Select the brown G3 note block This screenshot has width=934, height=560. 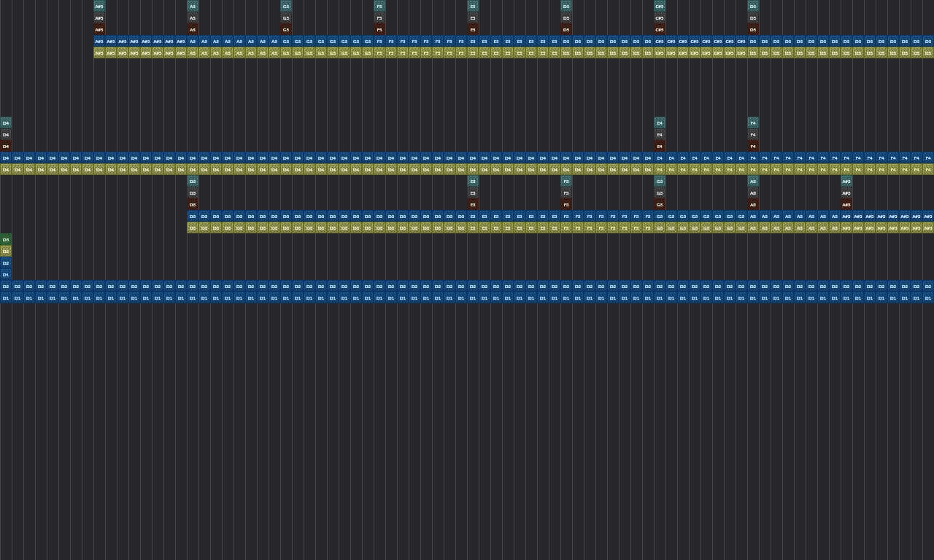coord(660,204)
